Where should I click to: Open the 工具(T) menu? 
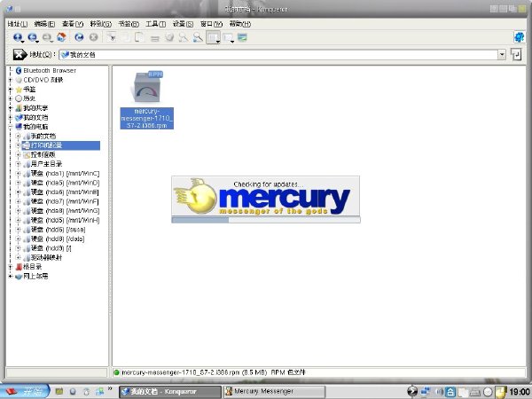pyautogui.click(x=156, y=24)
